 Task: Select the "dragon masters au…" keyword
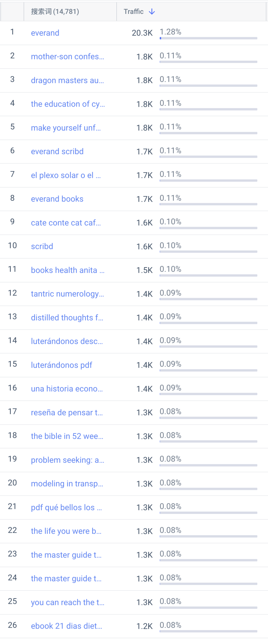point(67,81)
